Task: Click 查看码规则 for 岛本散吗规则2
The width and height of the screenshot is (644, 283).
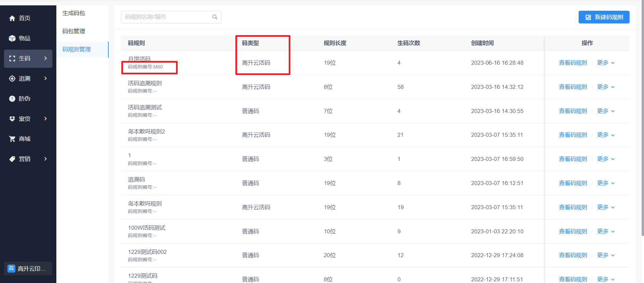Action: pos(573,135)
